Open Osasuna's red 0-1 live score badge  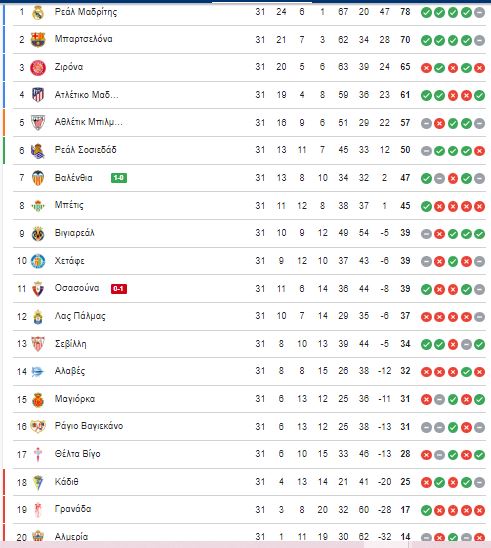pyautogui.click(x=119, y=289)
